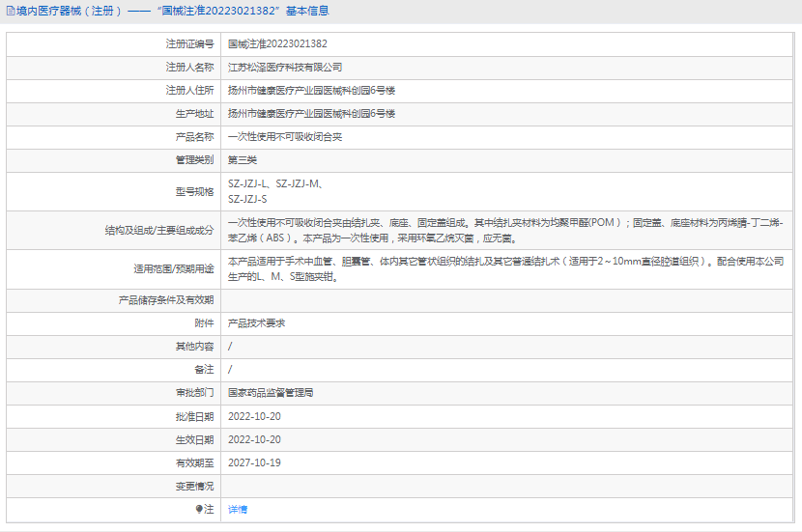The width and height of the screenshot is (802, 532).
Task: Click the 产品储存条件及有效期 label
Action: point(166,300)
